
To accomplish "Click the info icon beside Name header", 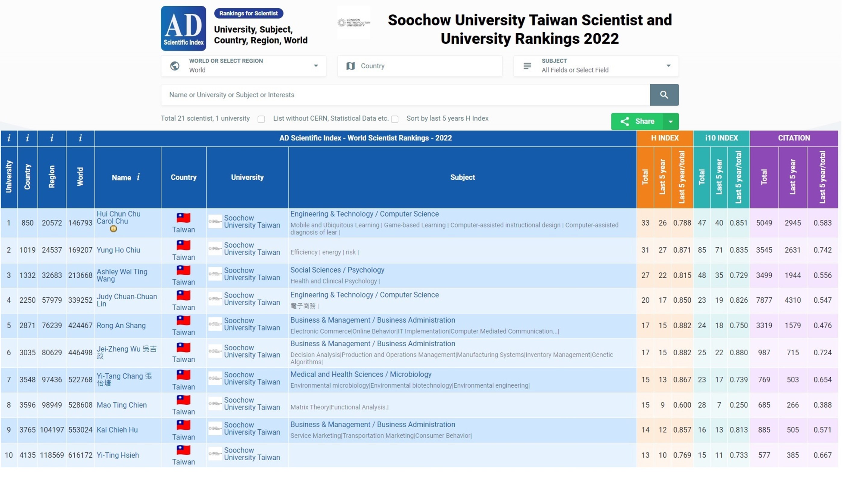I will click(138, 177).
